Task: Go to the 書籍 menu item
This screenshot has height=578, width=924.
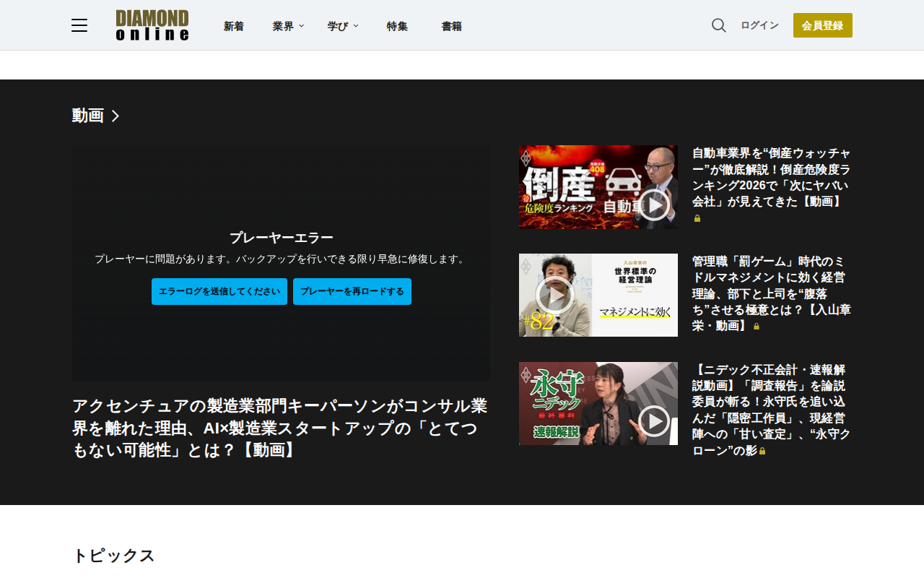Action: click(452, 26)
